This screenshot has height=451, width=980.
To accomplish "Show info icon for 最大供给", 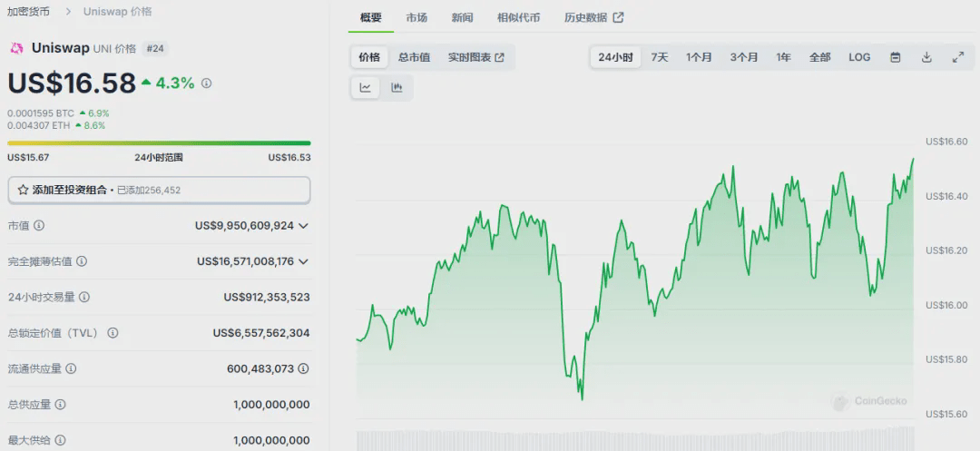I will [61, 440].
